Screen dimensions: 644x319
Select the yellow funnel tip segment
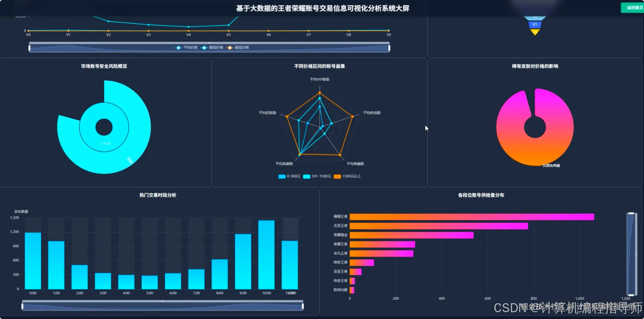point(535,32)
